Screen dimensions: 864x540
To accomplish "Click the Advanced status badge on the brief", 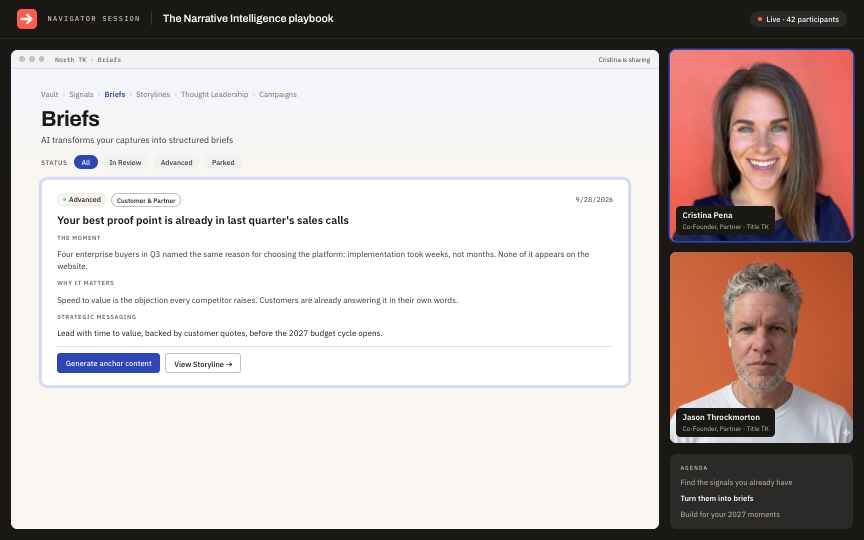I will point(81,199).
